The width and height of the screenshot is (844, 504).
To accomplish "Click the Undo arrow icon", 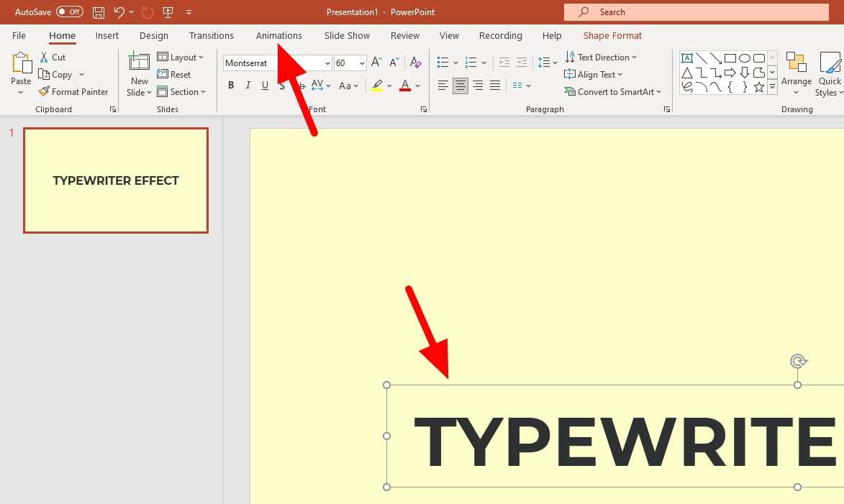I will click(119, 12).
